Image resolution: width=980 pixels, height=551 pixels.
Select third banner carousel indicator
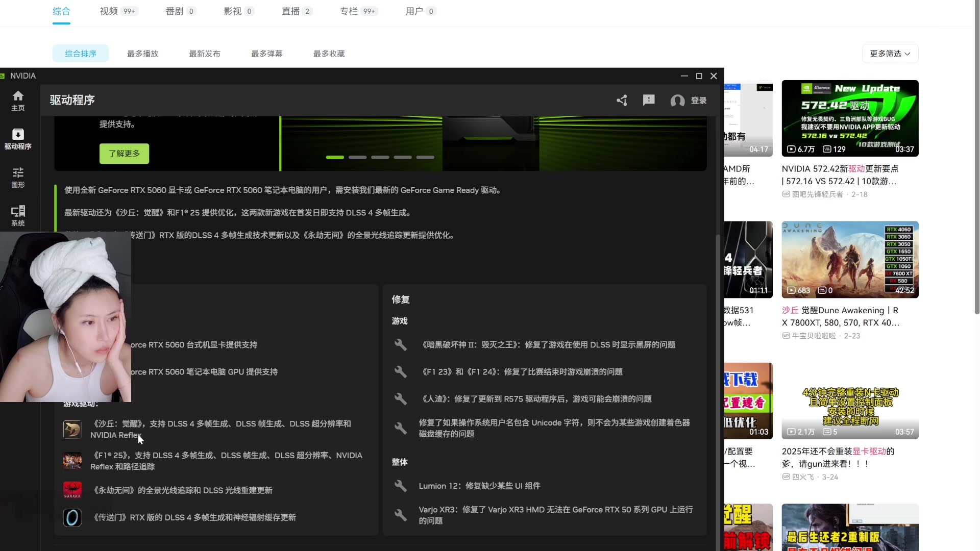click(380, 157)
